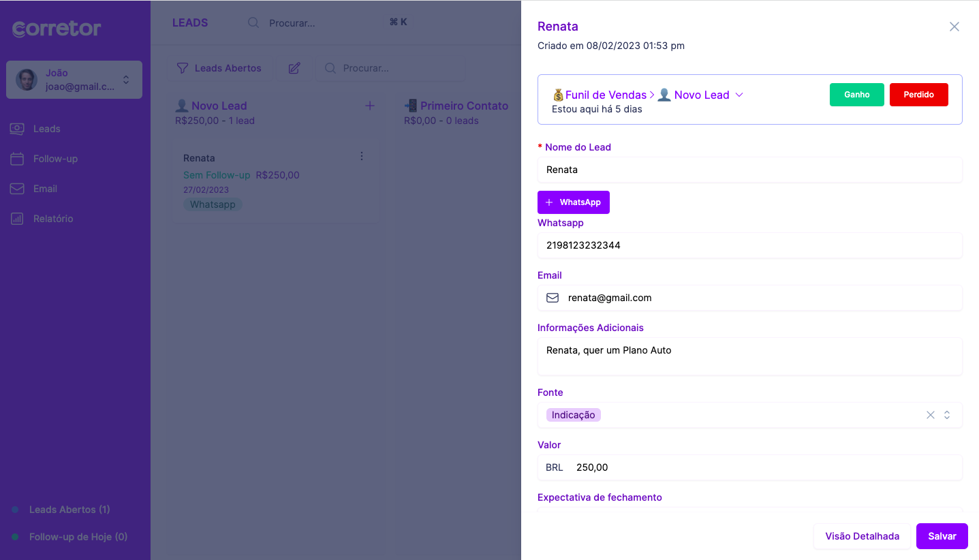The image size is (979, 560).
Task: Mark the lead as Ganho
Action: pos(856,95)
